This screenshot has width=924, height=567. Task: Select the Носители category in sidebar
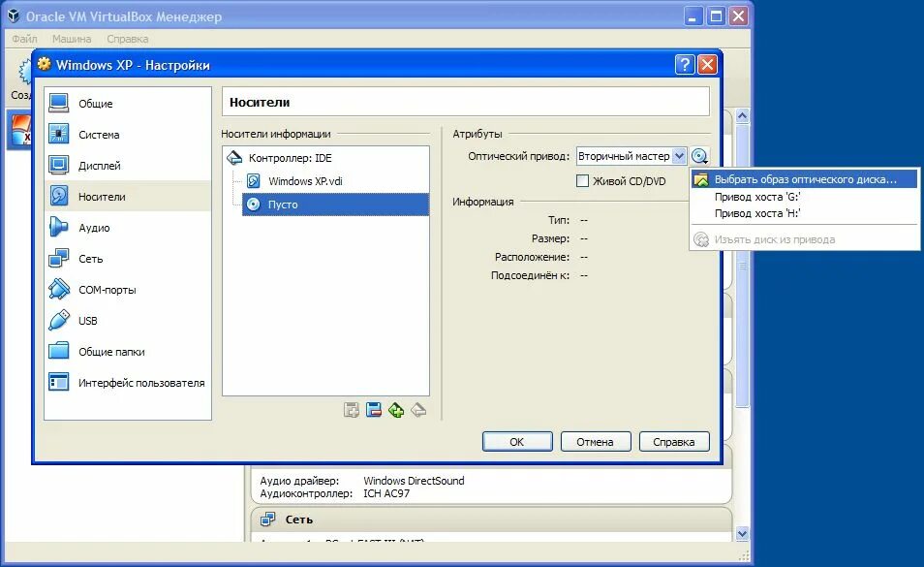pos(127,196)
